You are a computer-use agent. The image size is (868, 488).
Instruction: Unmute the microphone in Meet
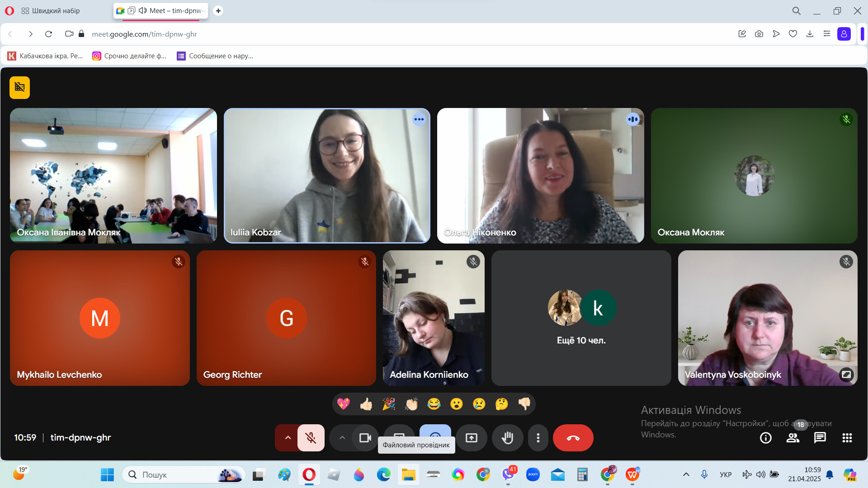[311, 437]
